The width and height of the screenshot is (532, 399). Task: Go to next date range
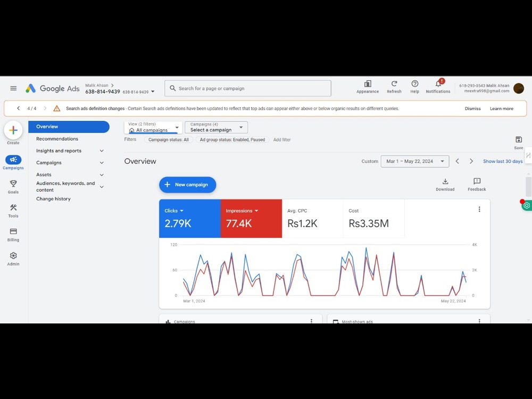click(x=471, y=161)
